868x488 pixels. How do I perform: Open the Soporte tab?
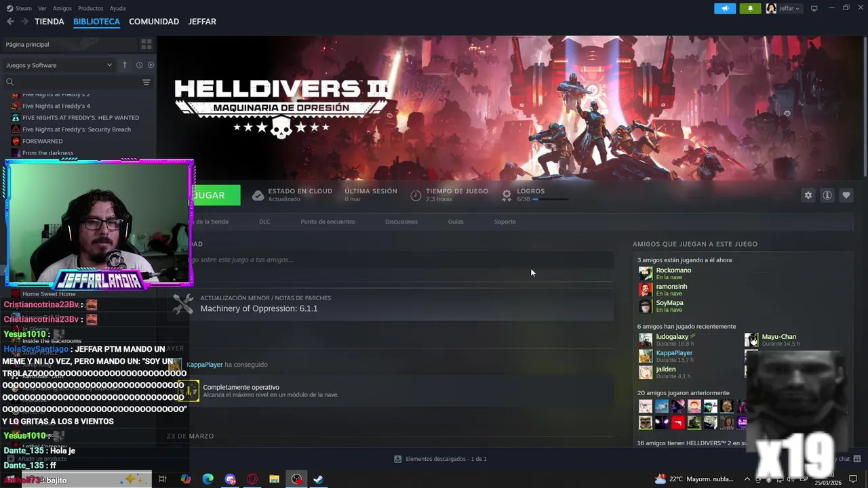505,222
